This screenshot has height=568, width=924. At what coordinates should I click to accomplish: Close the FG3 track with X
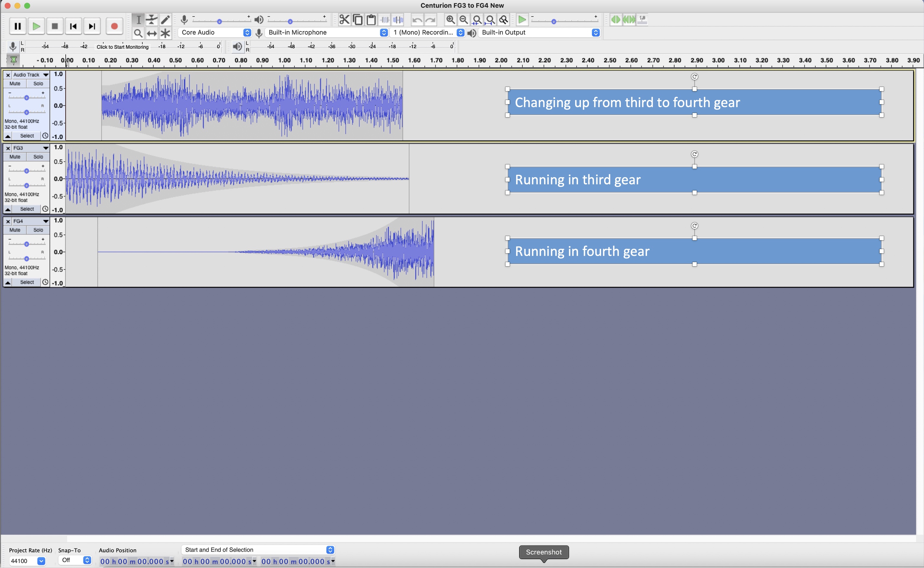[x=8, y=149]
